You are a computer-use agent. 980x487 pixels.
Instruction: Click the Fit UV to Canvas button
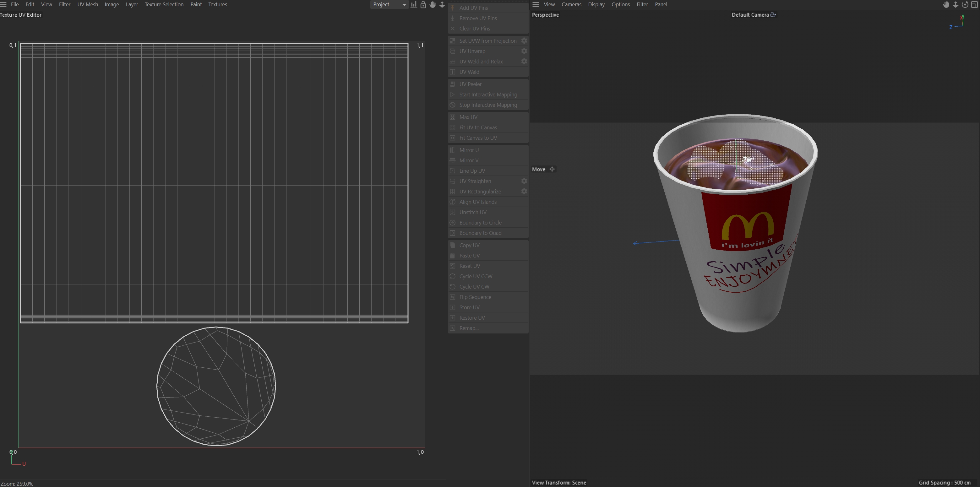[x=478, y=127]
